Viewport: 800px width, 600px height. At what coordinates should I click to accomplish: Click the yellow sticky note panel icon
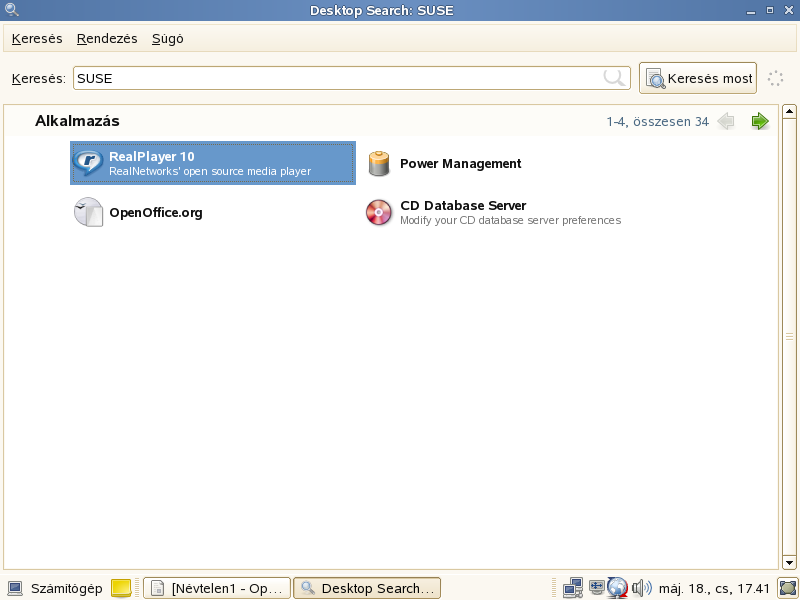(121, 588)
